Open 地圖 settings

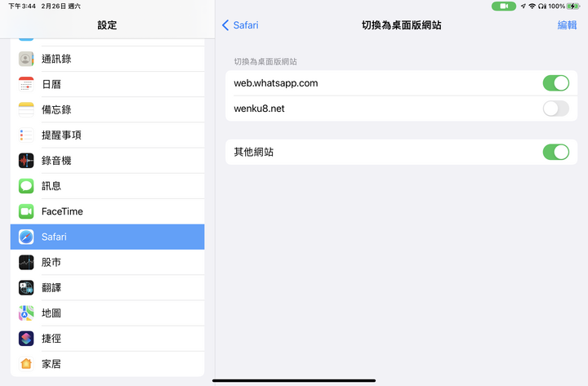[x=107, y=313]
